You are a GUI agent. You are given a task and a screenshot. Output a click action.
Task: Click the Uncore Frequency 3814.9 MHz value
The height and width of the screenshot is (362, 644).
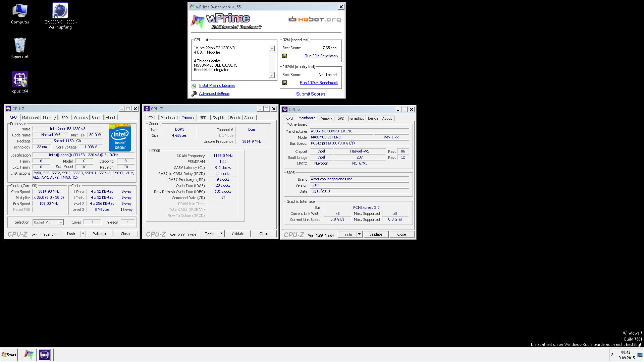[x=252, y=141]
